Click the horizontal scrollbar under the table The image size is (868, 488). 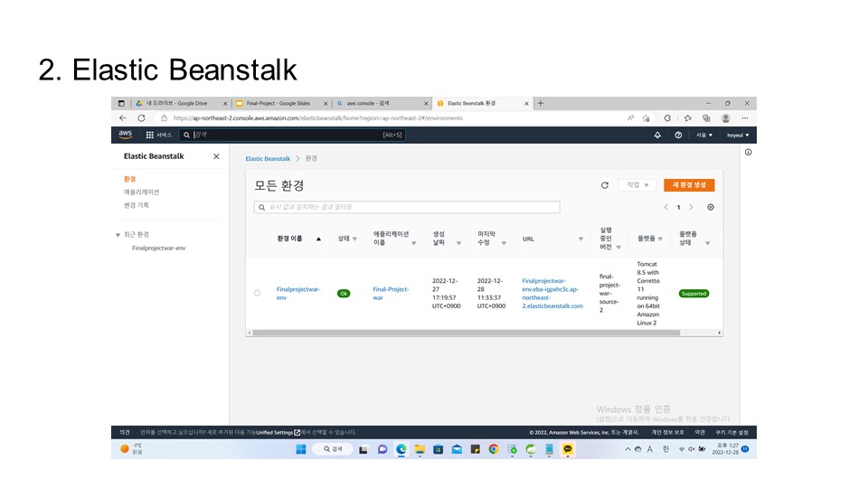click(x=467, y=333)
